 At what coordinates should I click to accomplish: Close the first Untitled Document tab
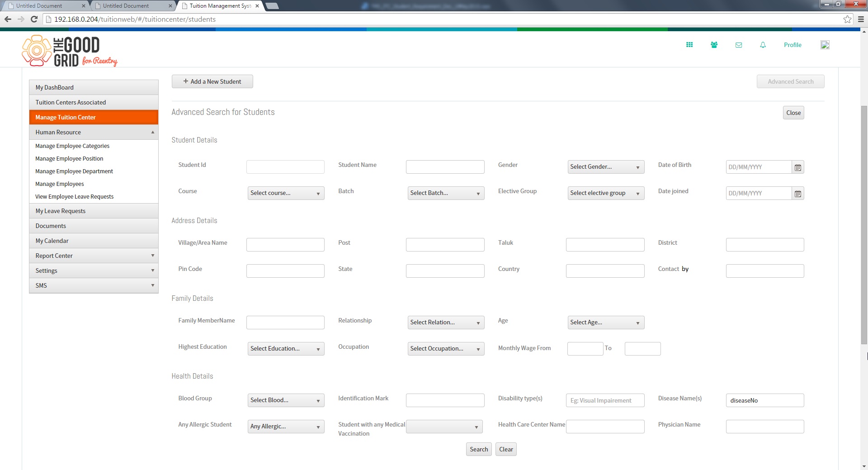click(x=83, y=6)
